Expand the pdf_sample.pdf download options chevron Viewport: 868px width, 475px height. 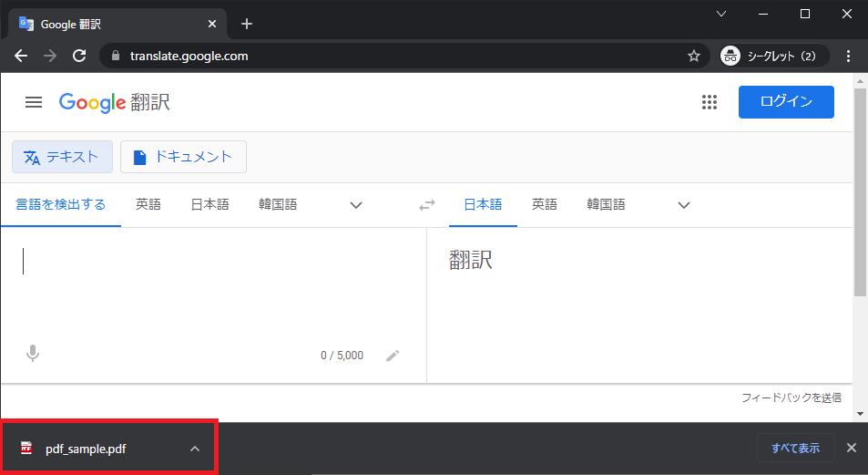point(195,449)
